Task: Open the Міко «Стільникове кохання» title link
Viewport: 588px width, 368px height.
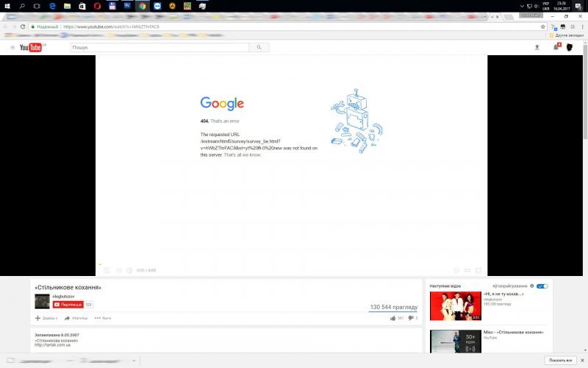Action: coord(513,333)
